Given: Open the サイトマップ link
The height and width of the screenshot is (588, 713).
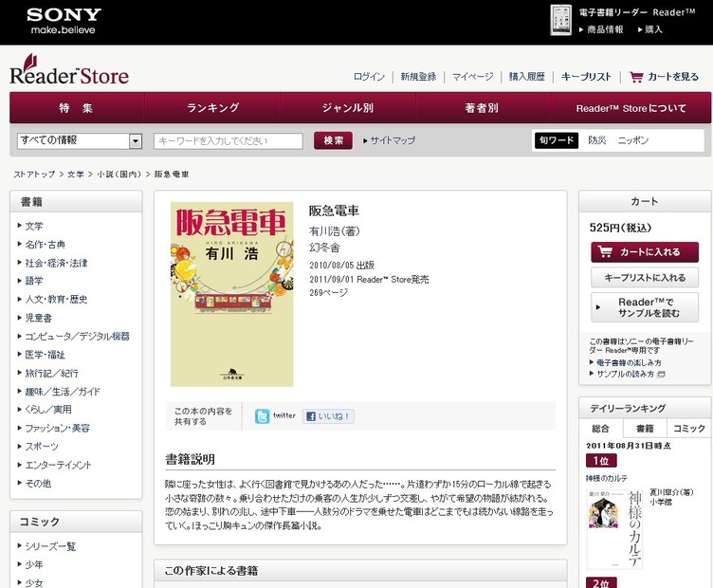Looking at the screenshot, I should point(393,140).
